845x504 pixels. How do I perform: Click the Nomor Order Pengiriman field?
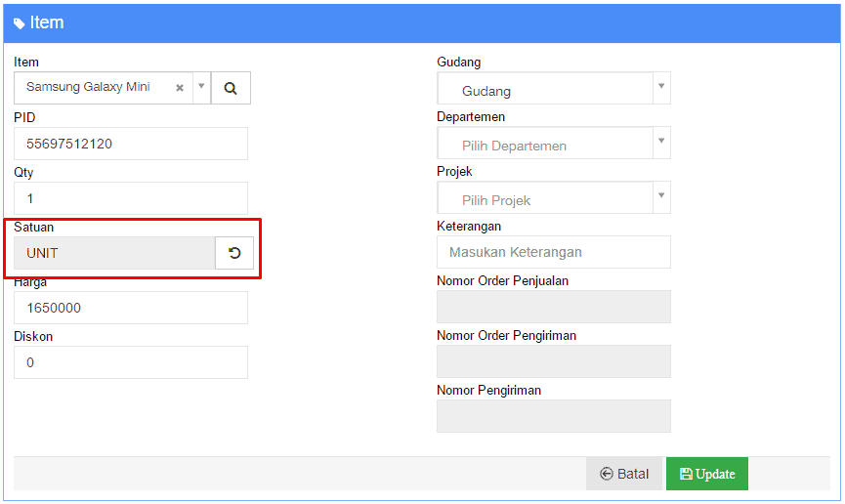(x=554, y=361)
